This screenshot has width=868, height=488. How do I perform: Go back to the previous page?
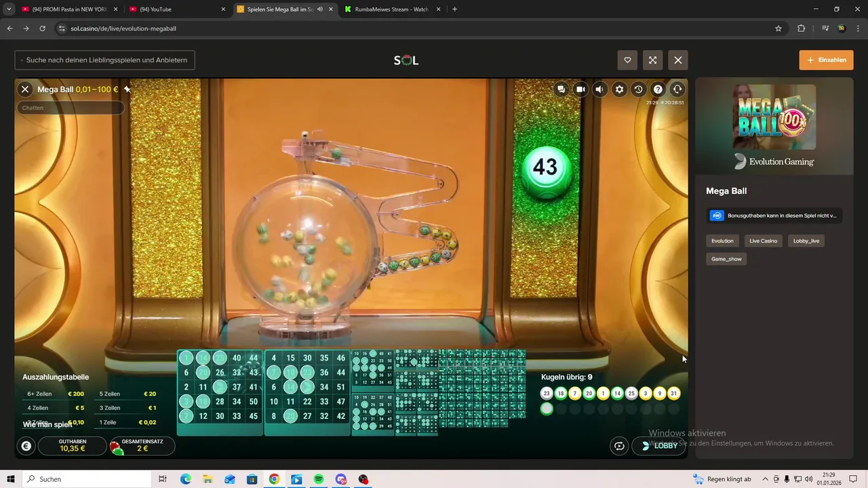9,28
